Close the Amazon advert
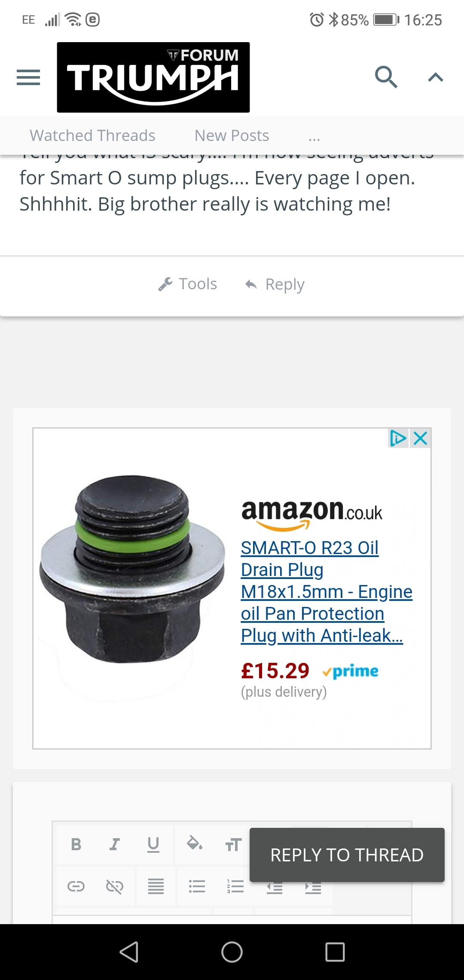 click(421, 438)
